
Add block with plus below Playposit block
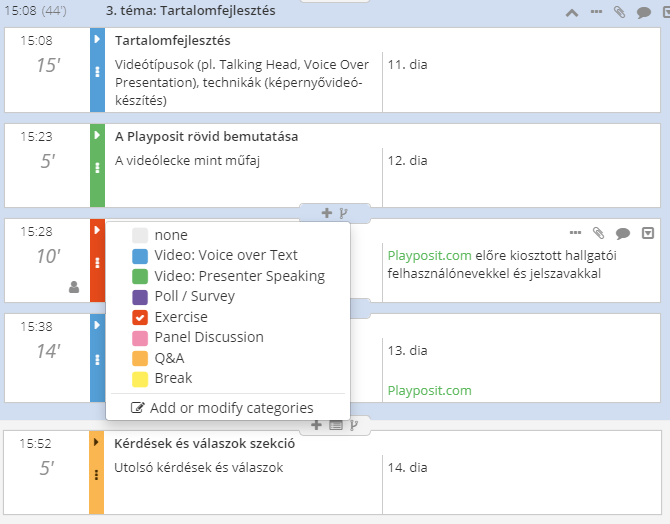(x=326, y=213)
